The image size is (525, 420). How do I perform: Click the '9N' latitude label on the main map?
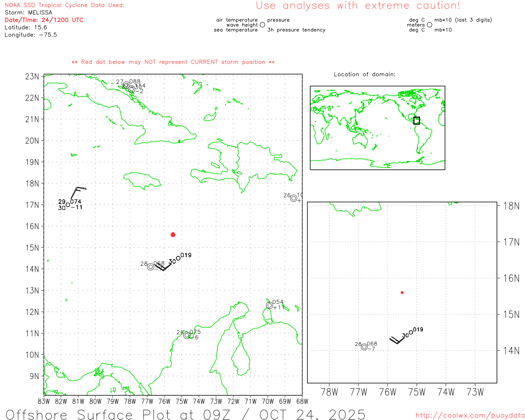click(x=34, y=376)
